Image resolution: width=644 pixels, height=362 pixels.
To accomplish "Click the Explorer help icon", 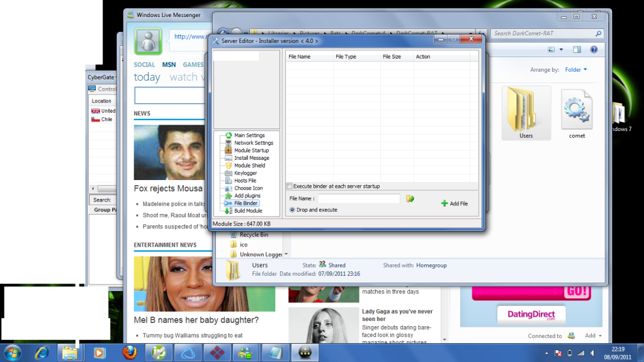I will pyautogui.click(x=594, y=50).
